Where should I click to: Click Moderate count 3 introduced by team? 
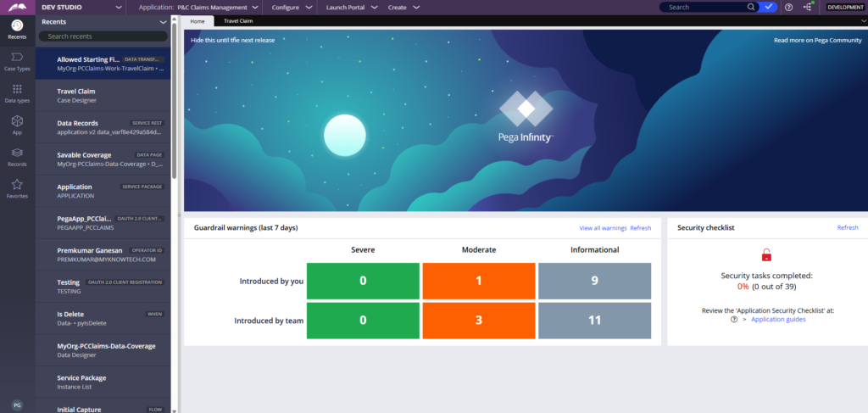point(479,321)
